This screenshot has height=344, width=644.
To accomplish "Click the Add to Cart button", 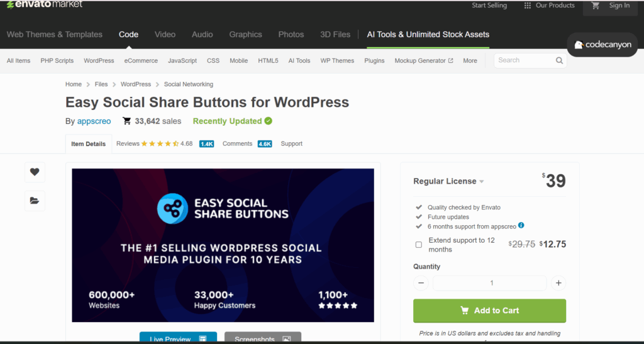I will (x=489, y=311).
